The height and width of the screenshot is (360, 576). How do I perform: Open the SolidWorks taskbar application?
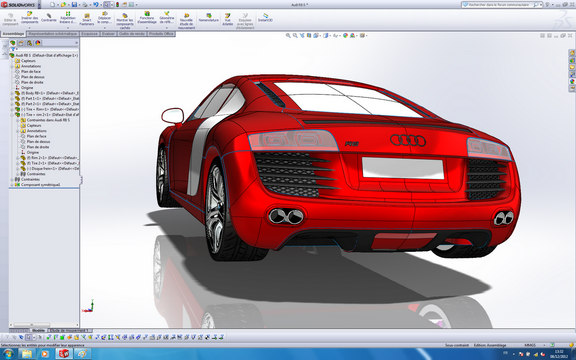[x=64, y=354]
